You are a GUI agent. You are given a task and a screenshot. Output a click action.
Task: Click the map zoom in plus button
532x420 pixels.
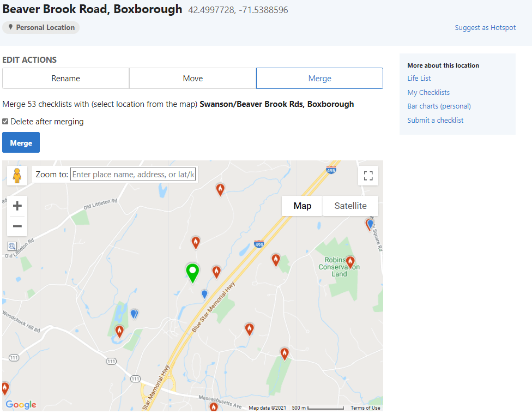(x=17, y=206)
